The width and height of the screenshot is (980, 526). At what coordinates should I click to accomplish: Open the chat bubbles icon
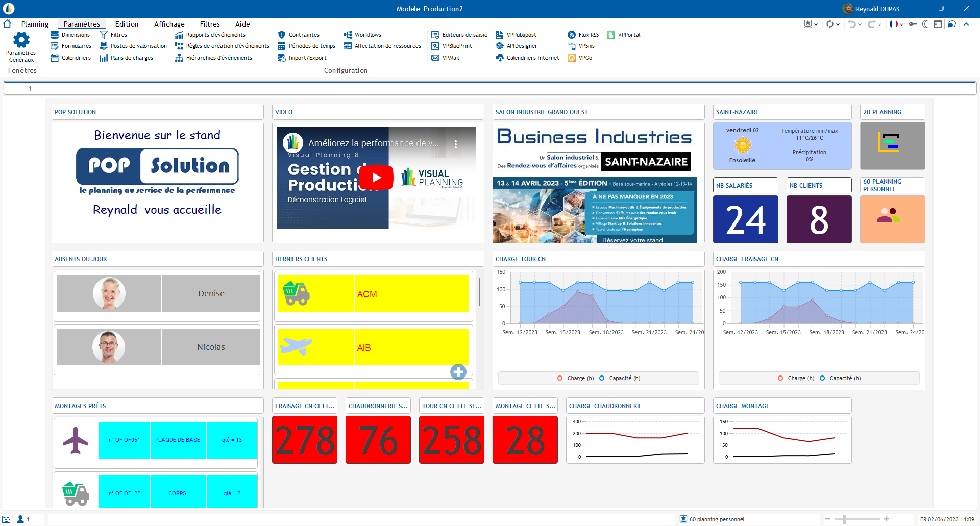(x=952, y=24)
